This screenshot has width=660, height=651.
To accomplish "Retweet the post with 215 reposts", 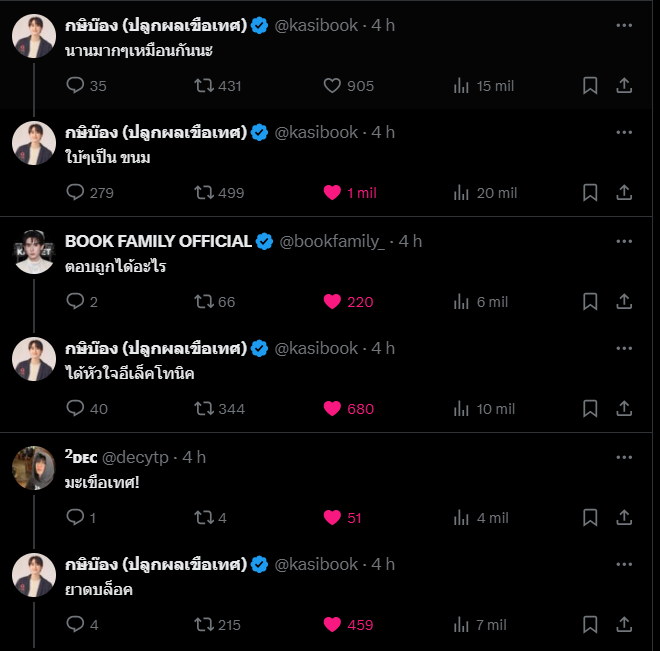I will (204, 624).
